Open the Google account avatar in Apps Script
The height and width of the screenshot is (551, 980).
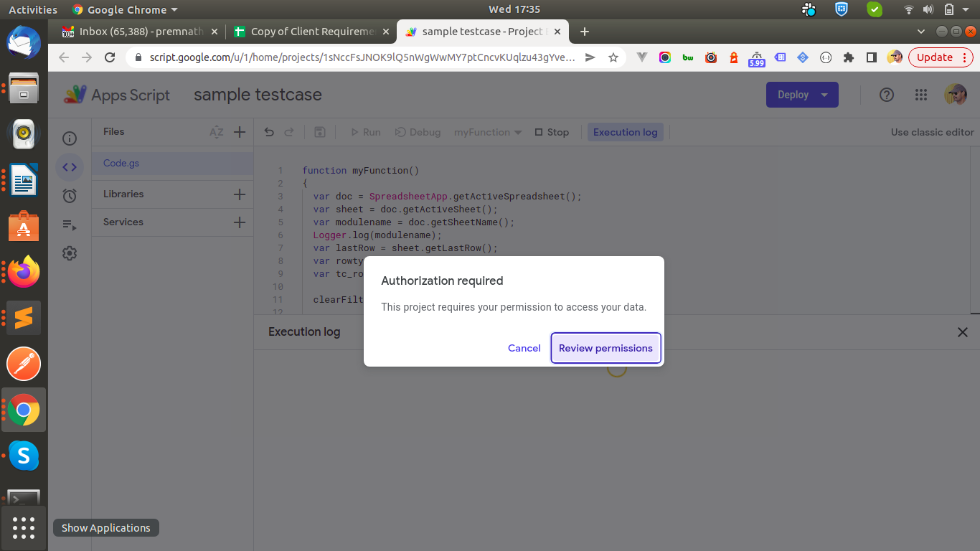click(x=956, y=95)
